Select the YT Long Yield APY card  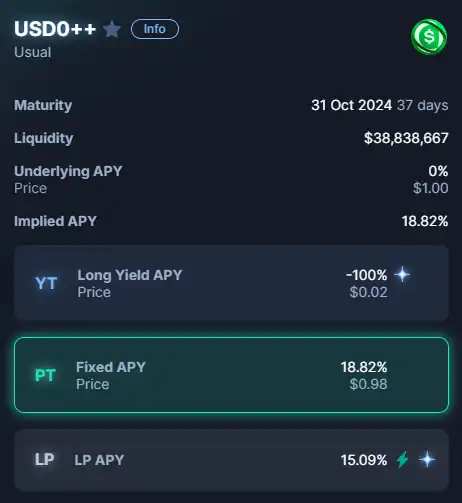click(231, 283)
